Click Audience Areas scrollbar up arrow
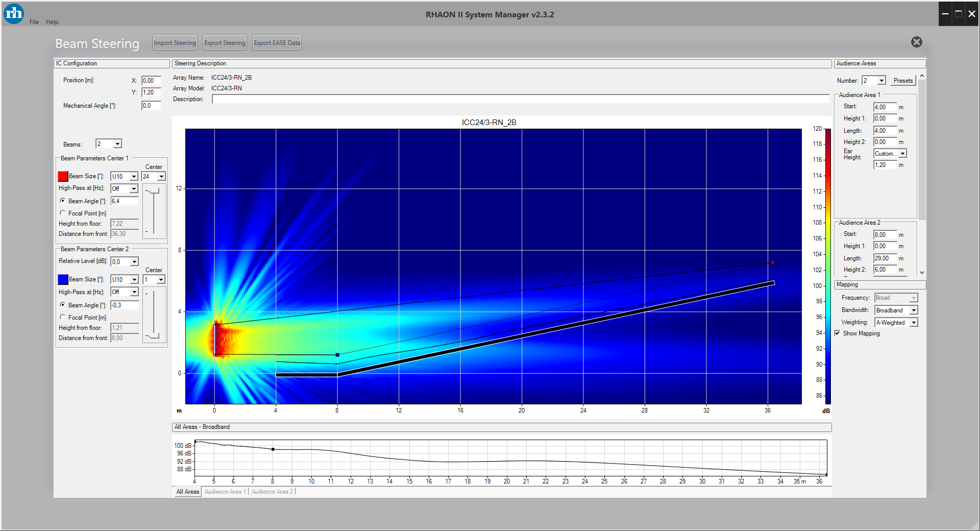Viewport: 980px width, 531px height. [922, 77]
